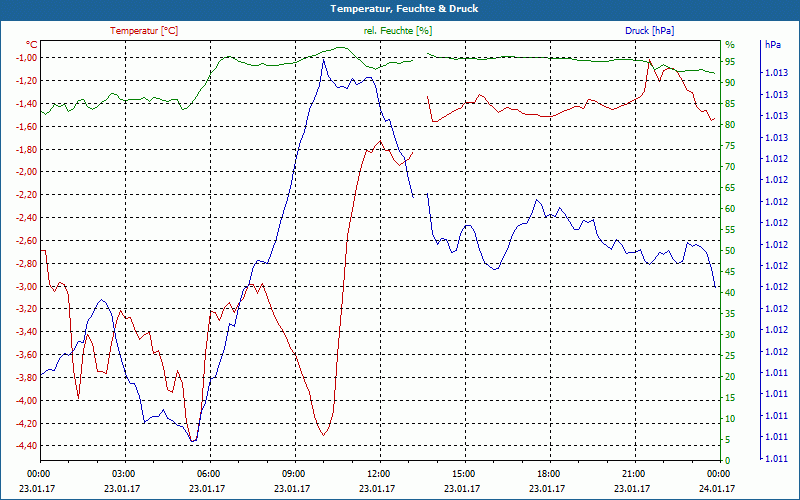
Task: Click the "-1,80" temperature axis value
Action: (27, 149)
